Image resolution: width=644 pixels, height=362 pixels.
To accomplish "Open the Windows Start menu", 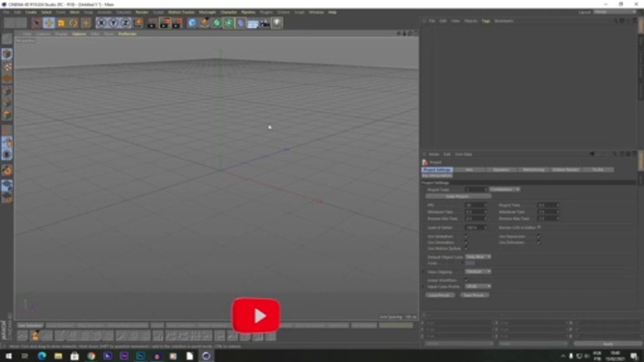I will click(x=9, y=356).
